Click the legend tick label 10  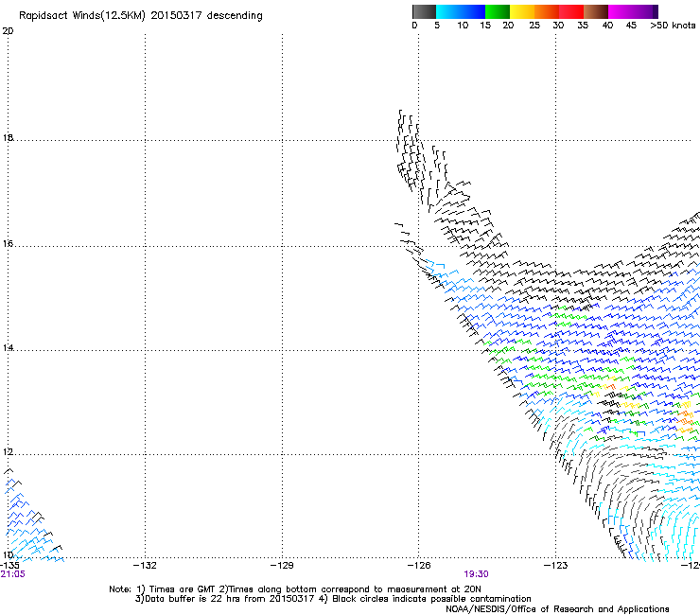[x=463, y=26]
